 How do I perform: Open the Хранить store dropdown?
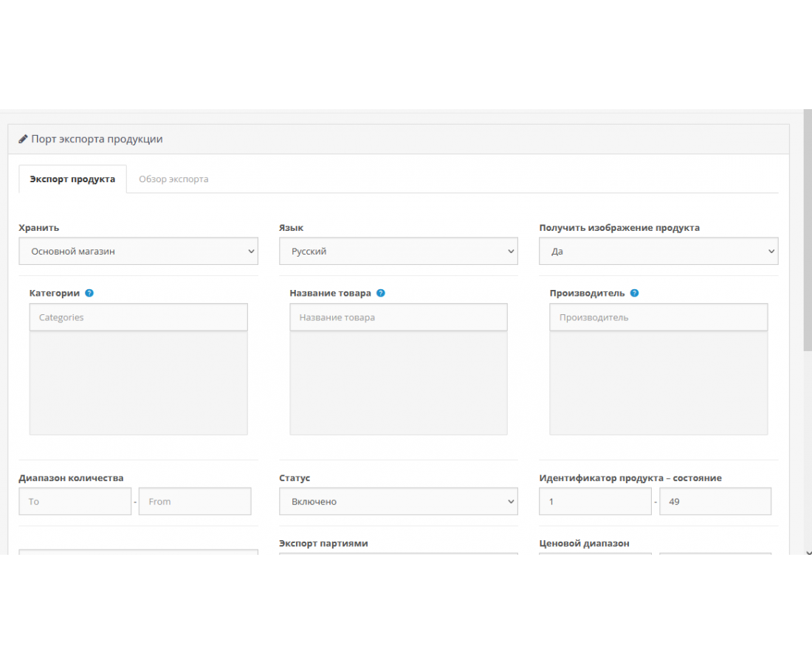[x=138, y=252]
